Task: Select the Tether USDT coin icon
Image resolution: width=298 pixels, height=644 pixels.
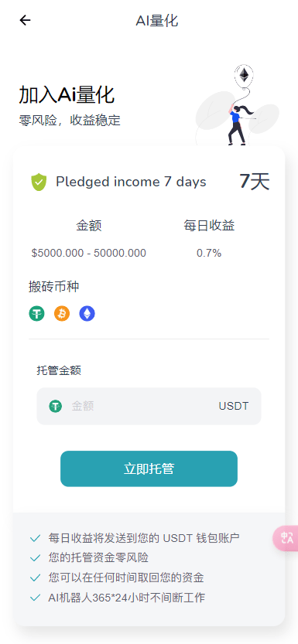Action: tap(36, 314)
